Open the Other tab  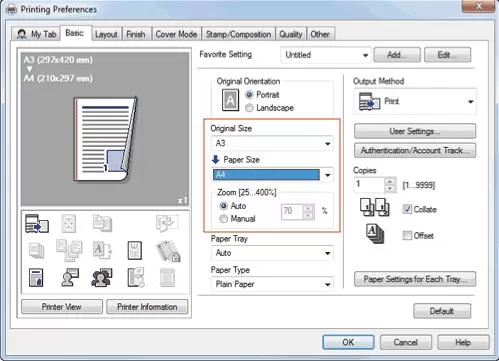(320, 34)
